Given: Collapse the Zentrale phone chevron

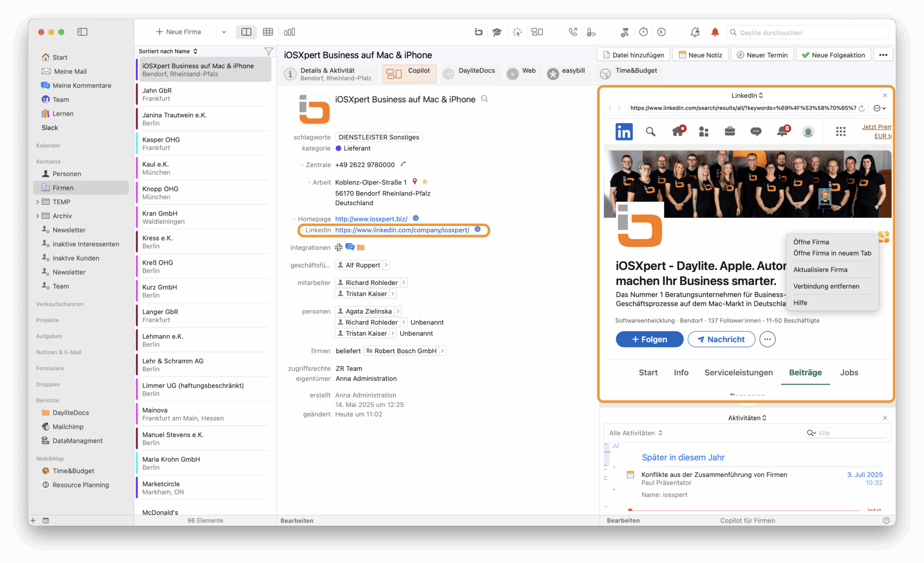Looking at the screenshot, I should 302,165.
